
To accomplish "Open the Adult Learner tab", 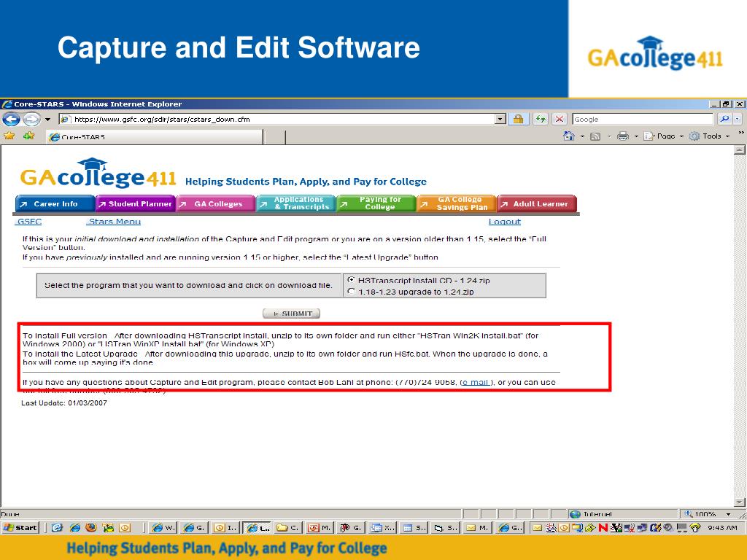I will point(537,204).
